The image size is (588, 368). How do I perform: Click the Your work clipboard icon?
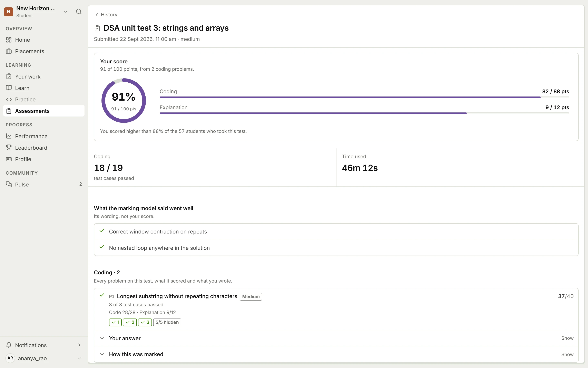[9, 76]
